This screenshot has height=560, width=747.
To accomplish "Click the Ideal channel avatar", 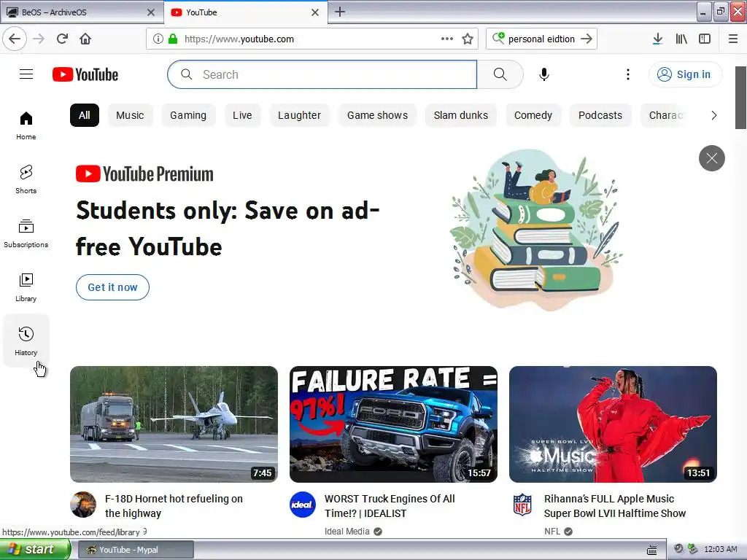I will pos(303,505).
